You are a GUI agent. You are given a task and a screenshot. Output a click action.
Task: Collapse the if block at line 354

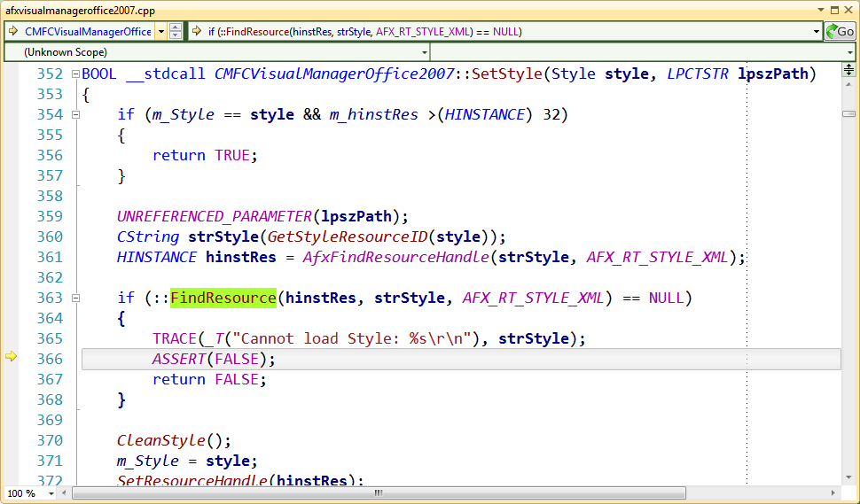(75, 115)
